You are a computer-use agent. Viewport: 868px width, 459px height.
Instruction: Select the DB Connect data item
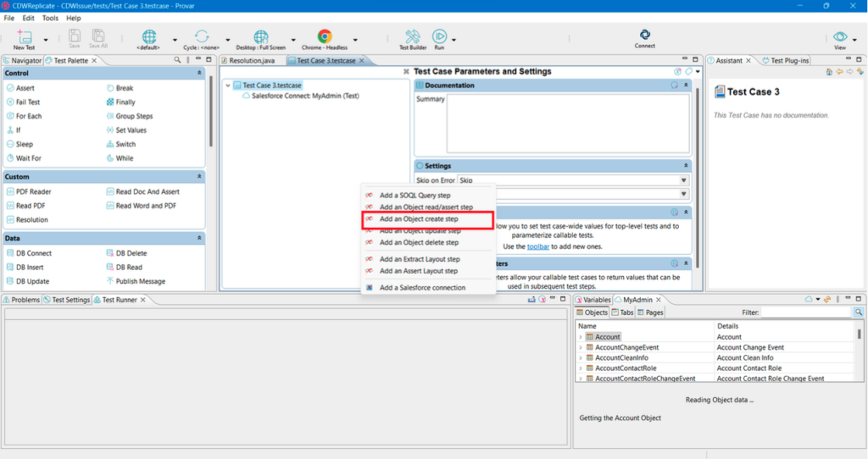(x=29, y=252)
